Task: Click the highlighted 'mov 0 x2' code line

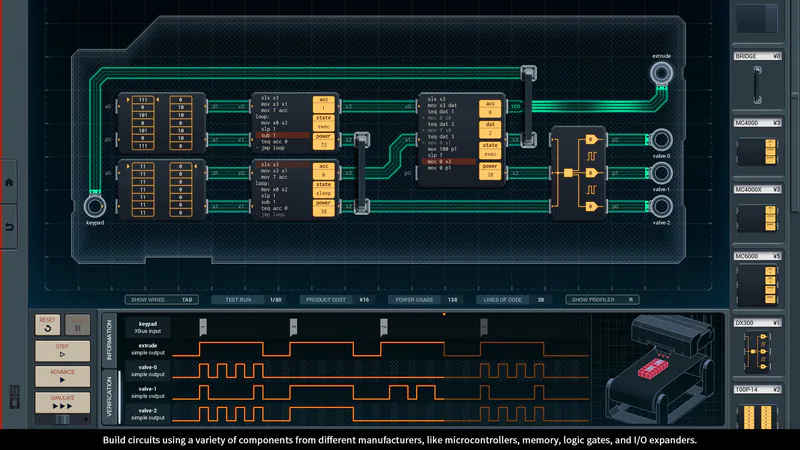Action: pyautogui.click(x=449, y=161)
